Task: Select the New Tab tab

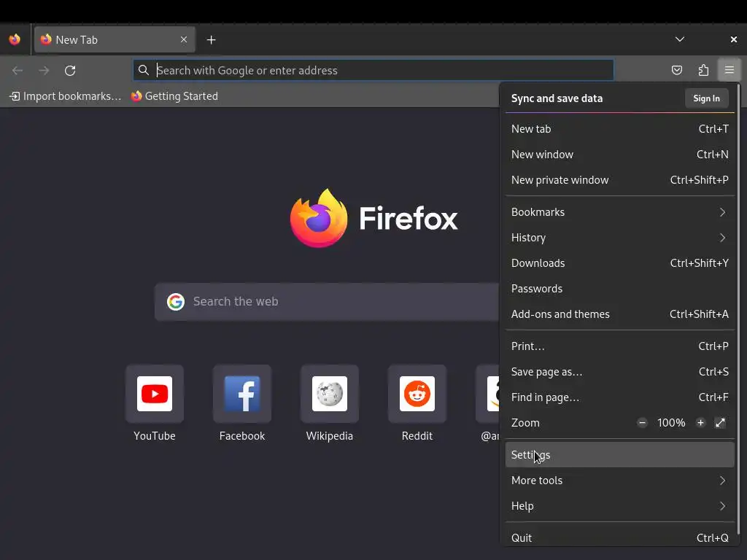Action: (x=115, y=39)
